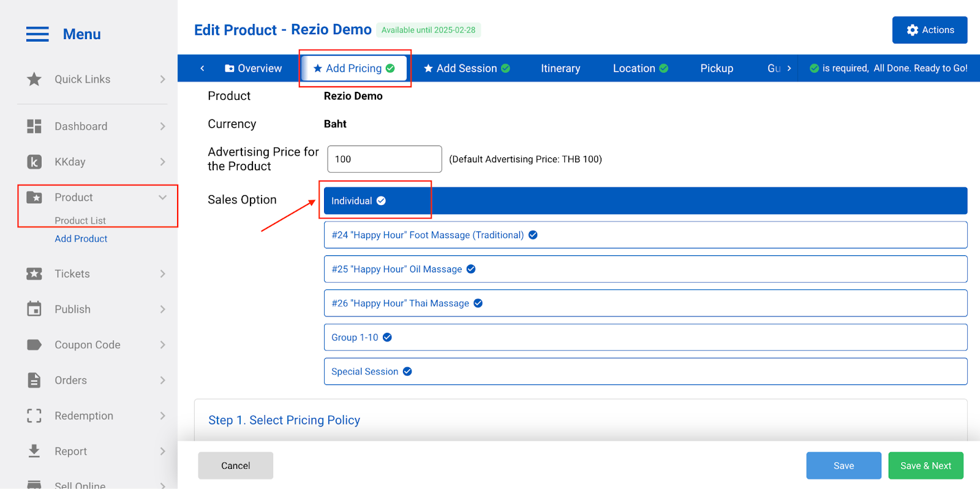Click the 'Available until 2025-02-28' badge
The width and height of the screenshot is (980, 489).
428,30
